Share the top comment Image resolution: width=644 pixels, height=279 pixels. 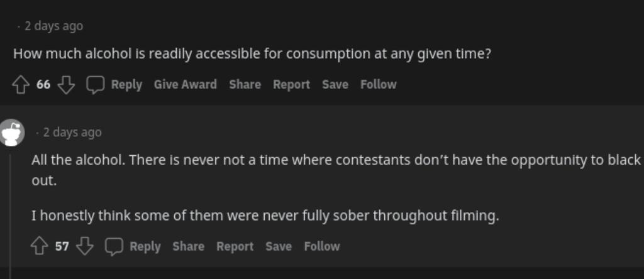click(245, 85)
